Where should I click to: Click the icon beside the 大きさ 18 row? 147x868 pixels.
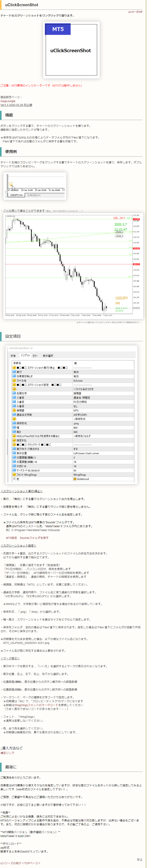[x=15, y=466]
